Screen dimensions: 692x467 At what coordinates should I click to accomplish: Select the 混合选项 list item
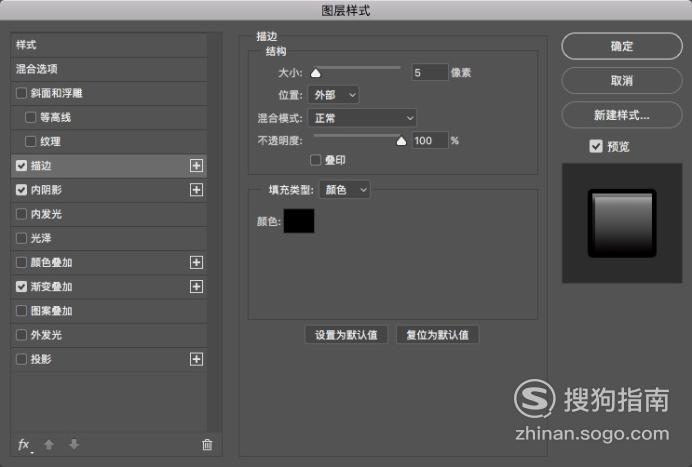coord(109,69)
